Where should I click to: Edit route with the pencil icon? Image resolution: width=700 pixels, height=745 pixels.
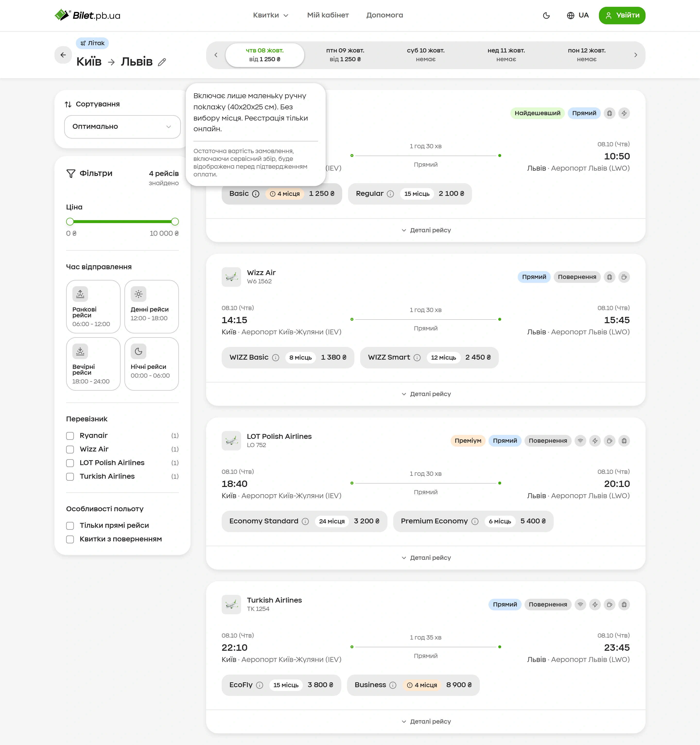coord(162,62)
